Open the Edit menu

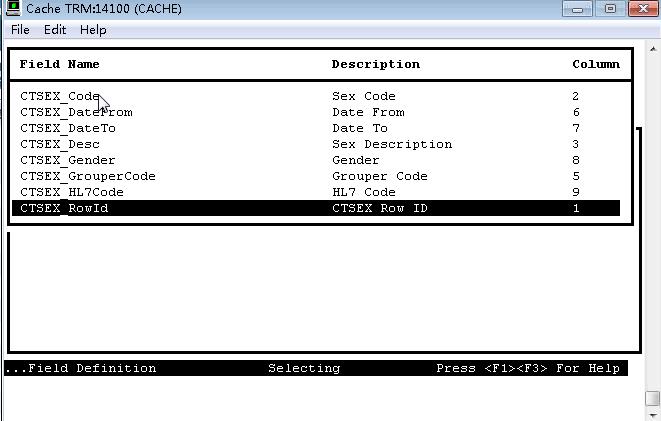(55, 30)
